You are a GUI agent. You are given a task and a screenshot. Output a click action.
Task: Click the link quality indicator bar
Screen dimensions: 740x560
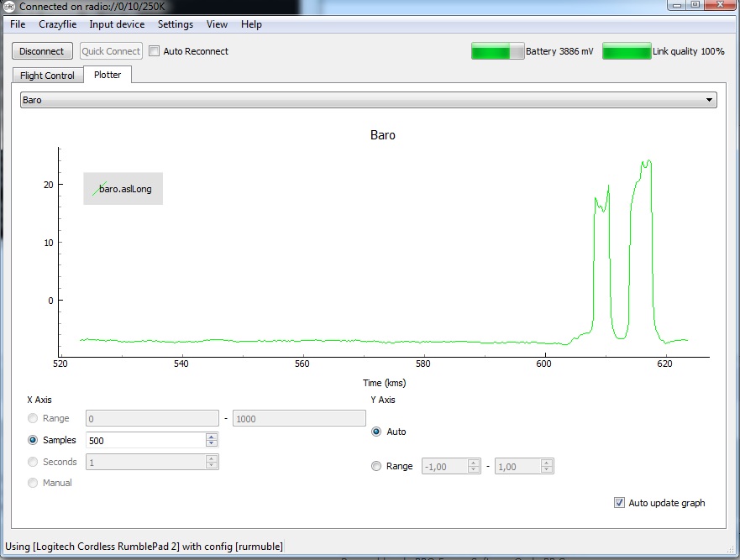[x=627, y=51]
